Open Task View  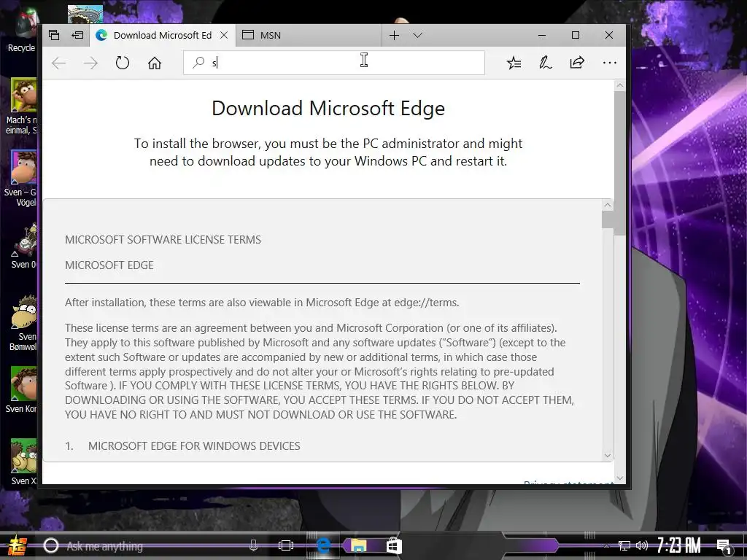pos(286,545)
